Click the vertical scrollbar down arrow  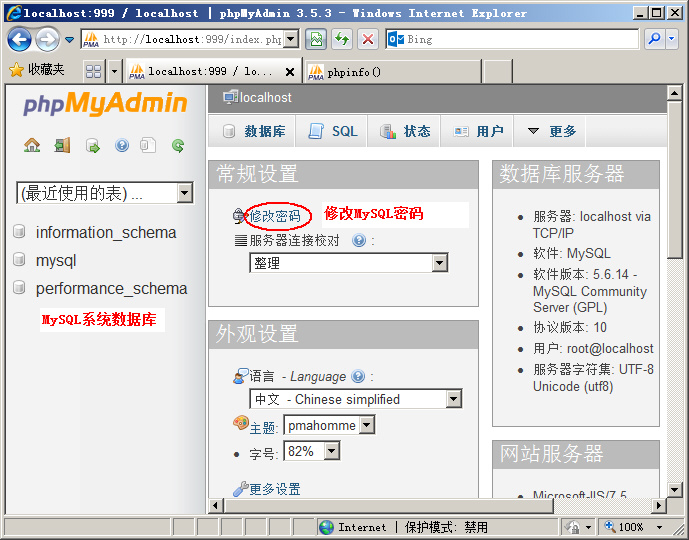pos(674,489)
